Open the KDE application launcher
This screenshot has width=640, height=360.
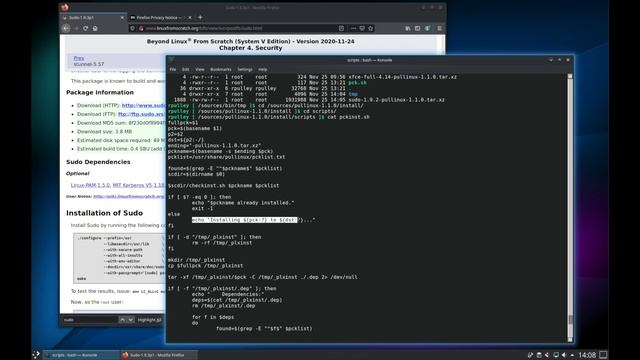click(x=36, y=355)
